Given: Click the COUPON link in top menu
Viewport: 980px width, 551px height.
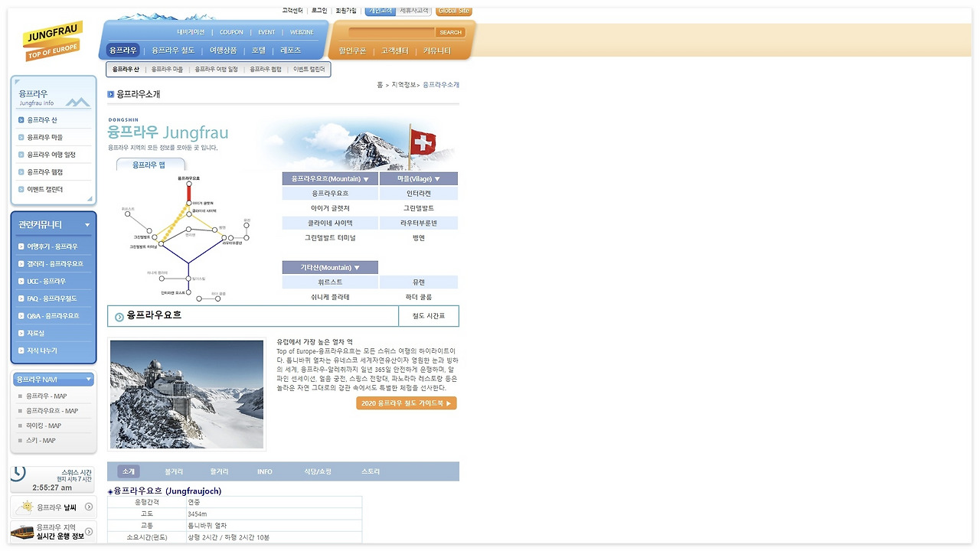Looking at the screenshot, I should pos(231,32).
